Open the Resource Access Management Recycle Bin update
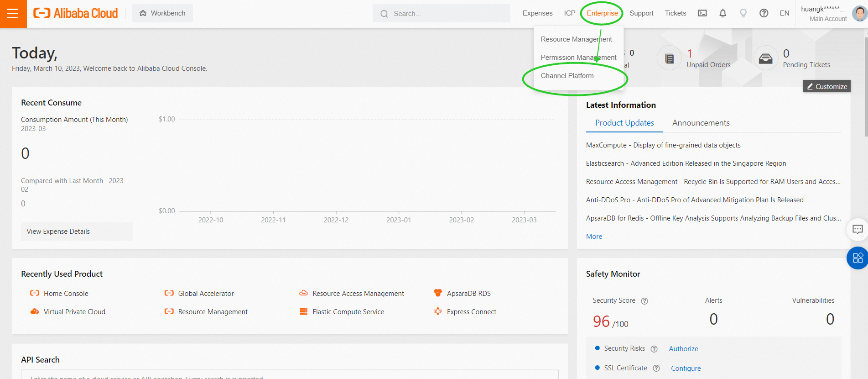Viewport: 868px width, 379px height. (713, 182)
